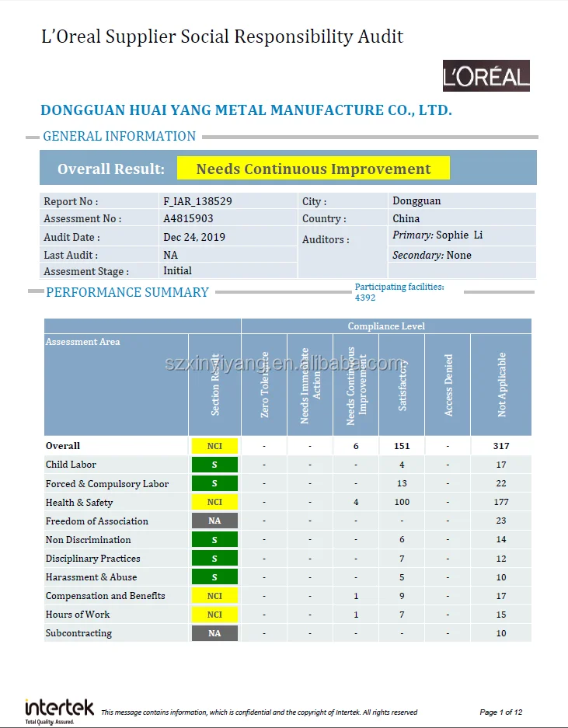This screenshot has height=728, width=568.
Task: Click the 'PERFORMANCE SUMMARY' heading
Action: pyautogui.click(x=127, y=292)
